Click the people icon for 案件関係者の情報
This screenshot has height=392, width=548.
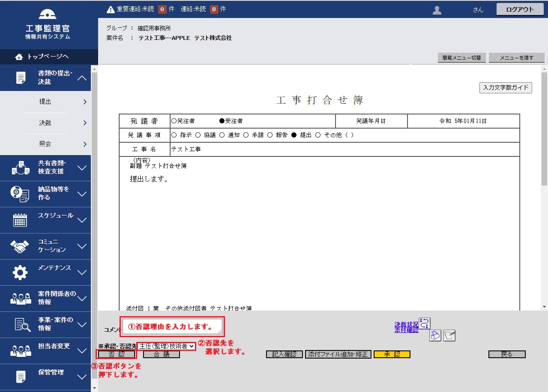tap(21, 299)
